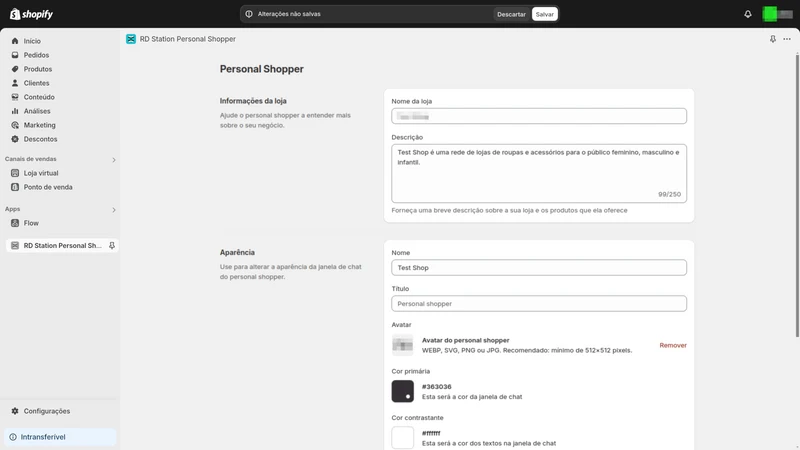Click the RD Station header app icon

click(x=131, y=39)
